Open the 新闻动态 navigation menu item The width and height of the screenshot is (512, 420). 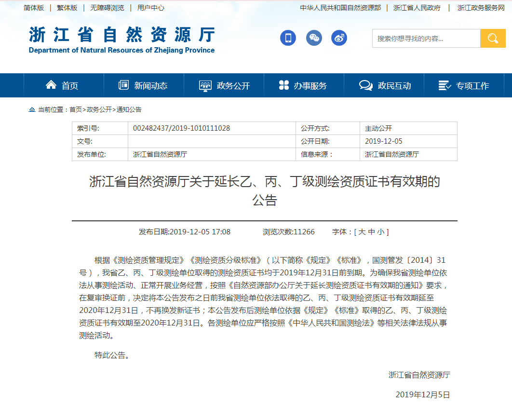coord(144,85)
